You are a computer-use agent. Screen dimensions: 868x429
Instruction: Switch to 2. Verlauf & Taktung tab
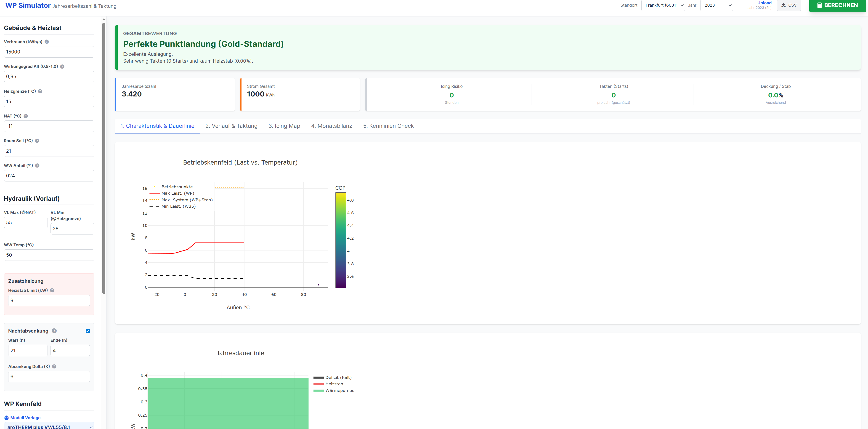click(231, 126)
